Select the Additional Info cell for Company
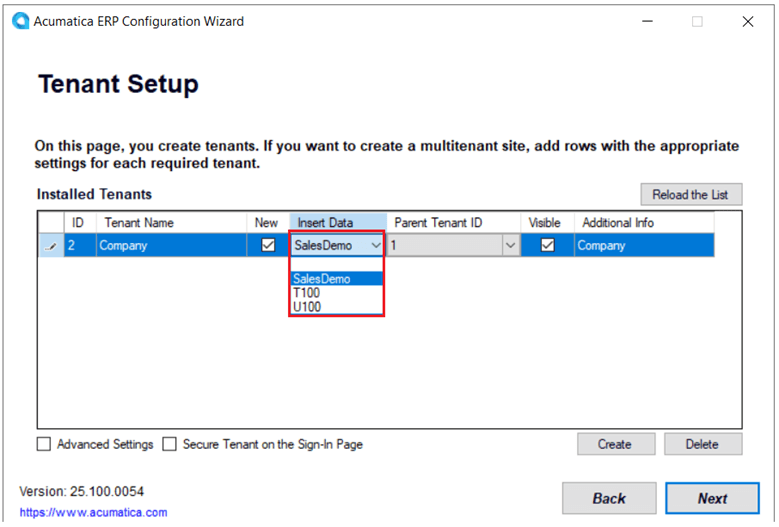The height and width of the screenshot is (527, 779). (x=643, y=245)
